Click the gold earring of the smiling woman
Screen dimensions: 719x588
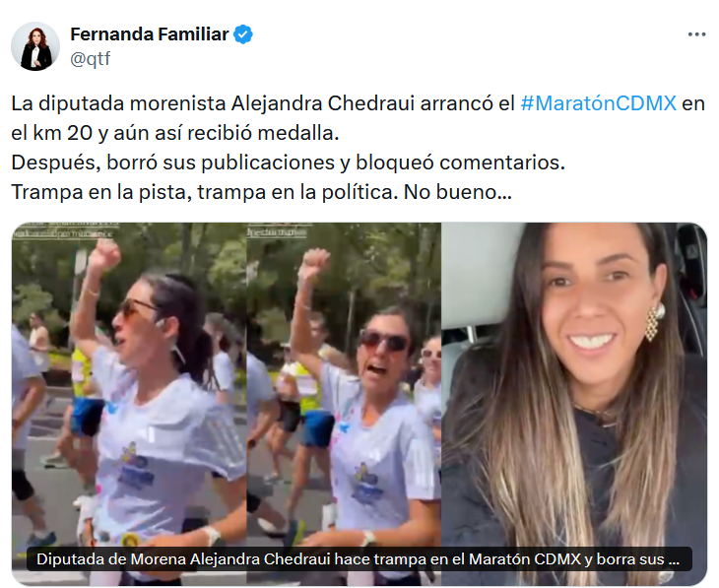pos(654,322)
